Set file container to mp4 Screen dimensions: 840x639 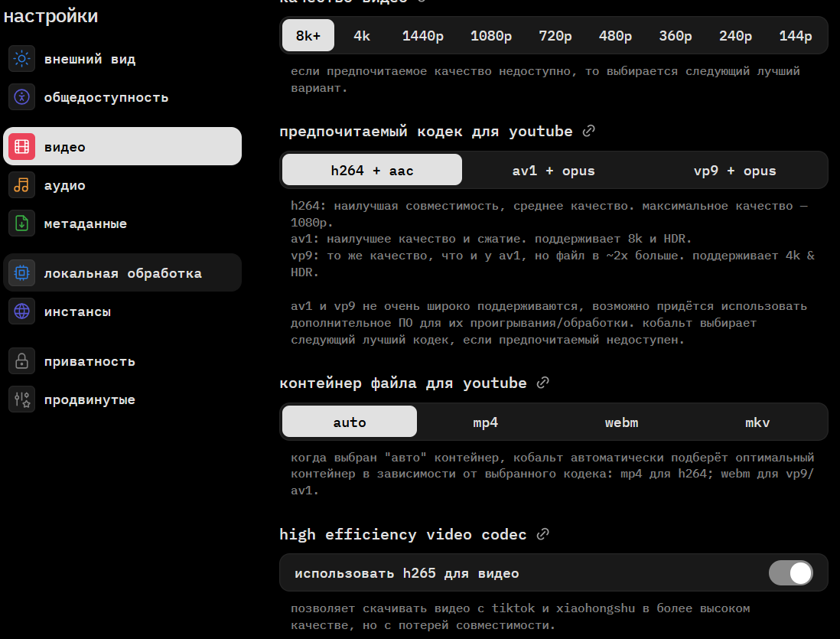[485, 422]
